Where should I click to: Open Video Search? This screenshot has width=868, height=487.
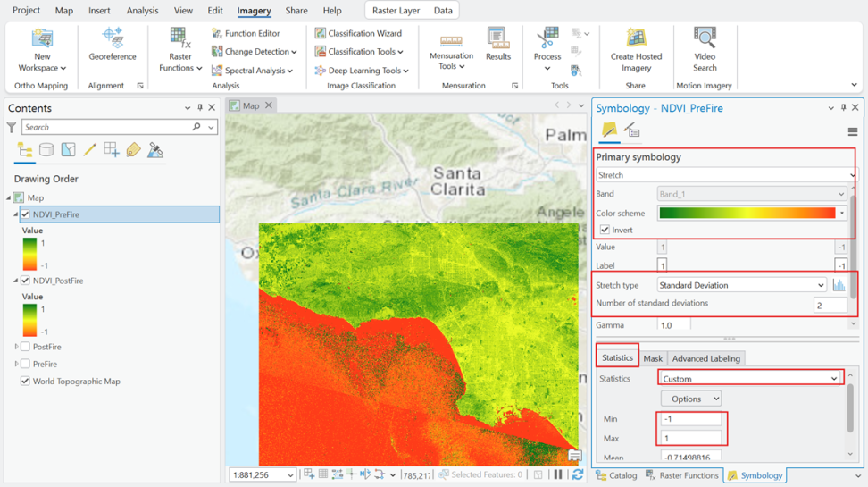tap(705, 50)
